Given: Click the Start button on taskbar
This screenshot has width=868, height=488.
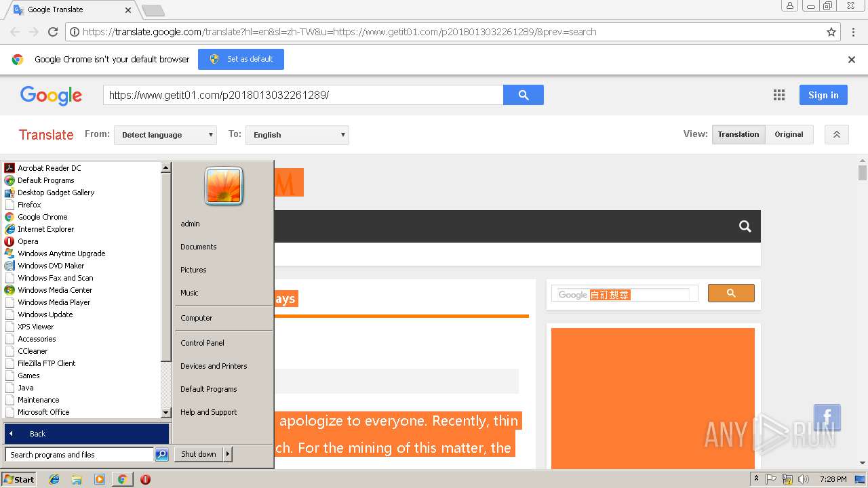Looking at the screenshot, I should pyautogui.click(x=19, y=479).
